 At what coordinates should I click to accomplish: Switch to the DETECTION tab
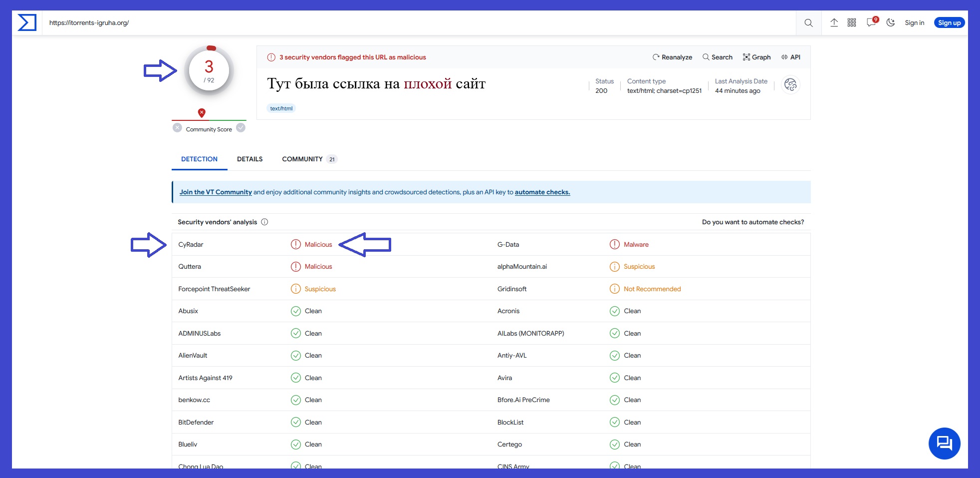click(x=199, y=159)
